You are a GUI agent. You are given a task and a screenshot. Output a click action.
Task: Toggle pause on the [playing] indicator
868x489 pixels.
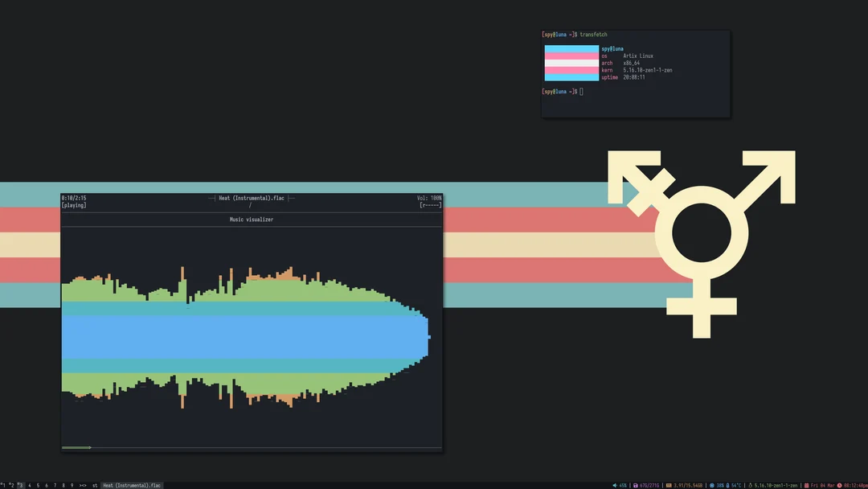73,204
